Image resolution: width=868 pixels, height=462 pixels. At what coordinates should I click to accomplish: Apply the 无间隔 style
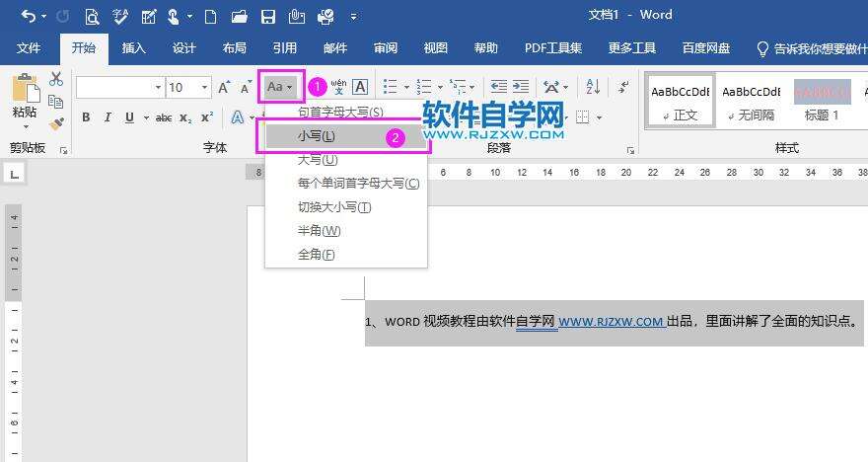coord(752,102)
